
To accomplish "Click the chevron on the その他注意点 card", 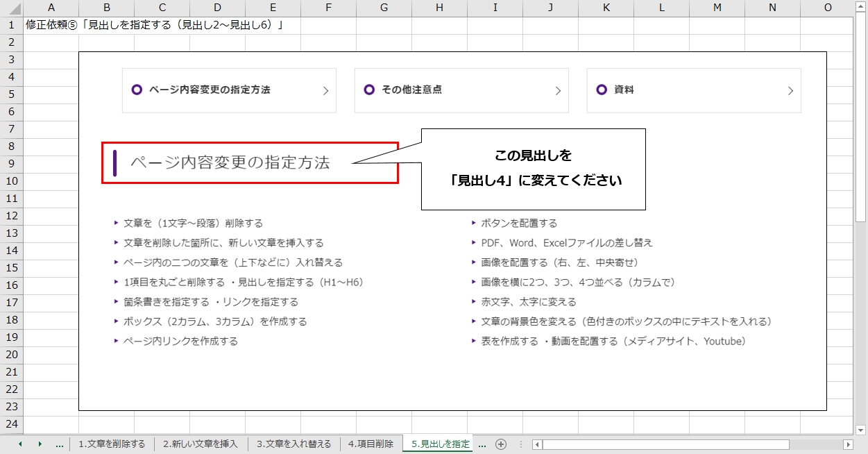I will coord(558,91).
